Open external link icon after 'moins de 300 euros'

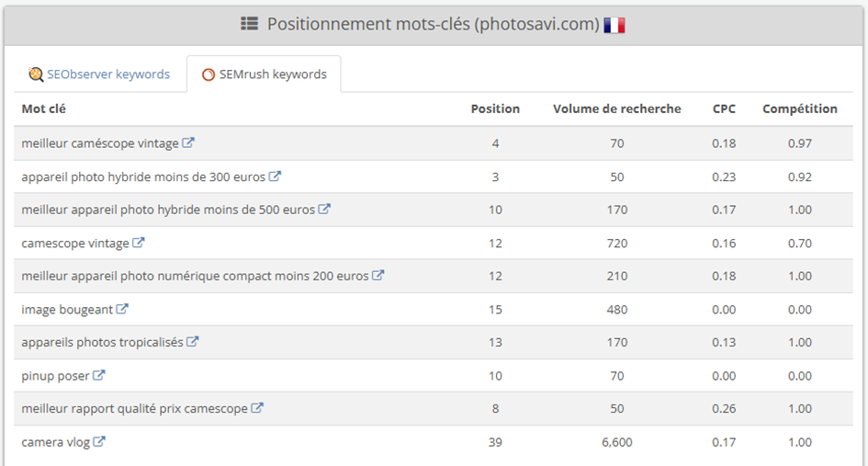(x=276, y=176)
